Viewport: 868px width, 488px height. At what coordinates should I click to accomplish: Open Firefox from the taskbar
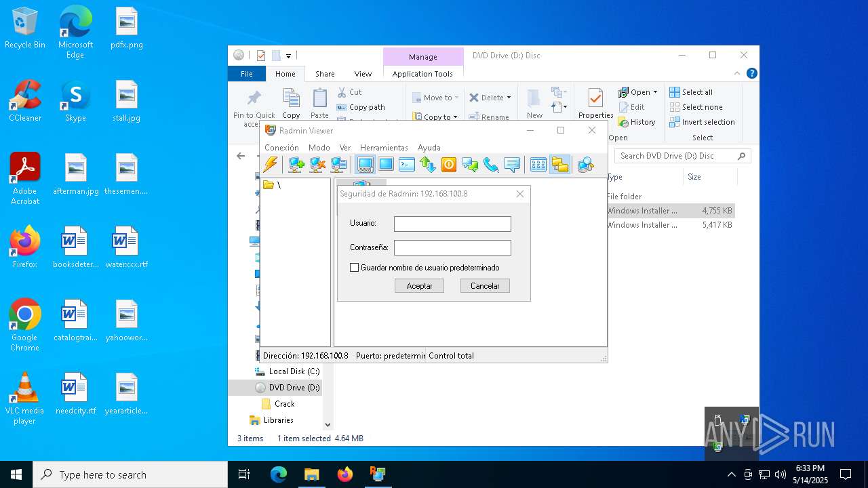[345, 474]
